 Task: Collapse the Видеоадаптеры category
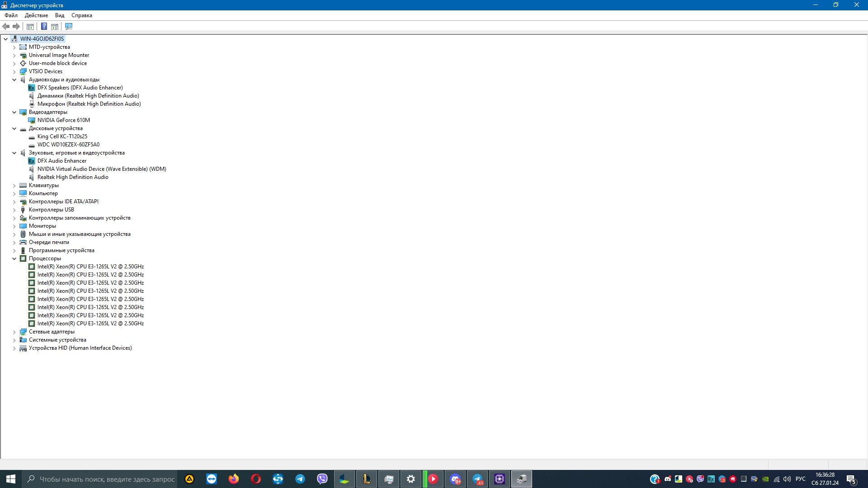tap(14, 112)
